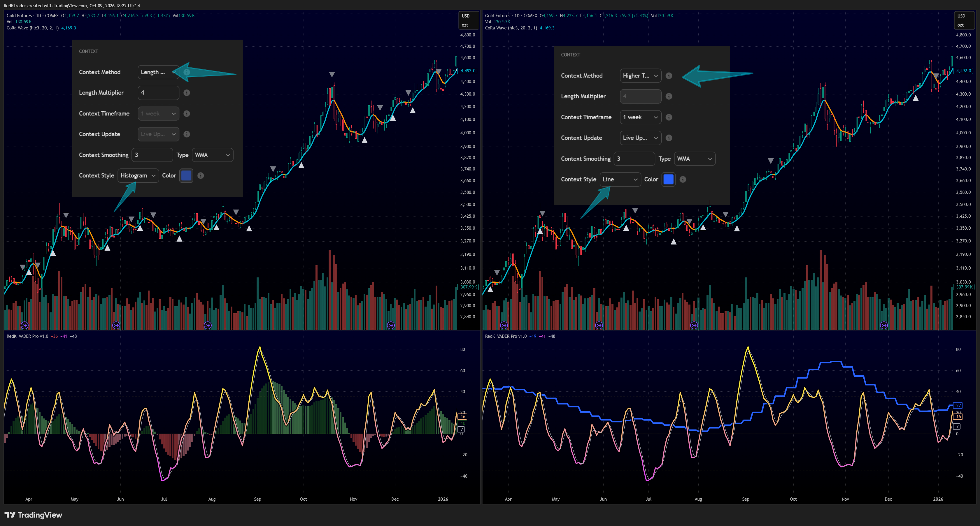
Task: Open the Histogram Context Style dropdown
Action: (x=138, y=175)
